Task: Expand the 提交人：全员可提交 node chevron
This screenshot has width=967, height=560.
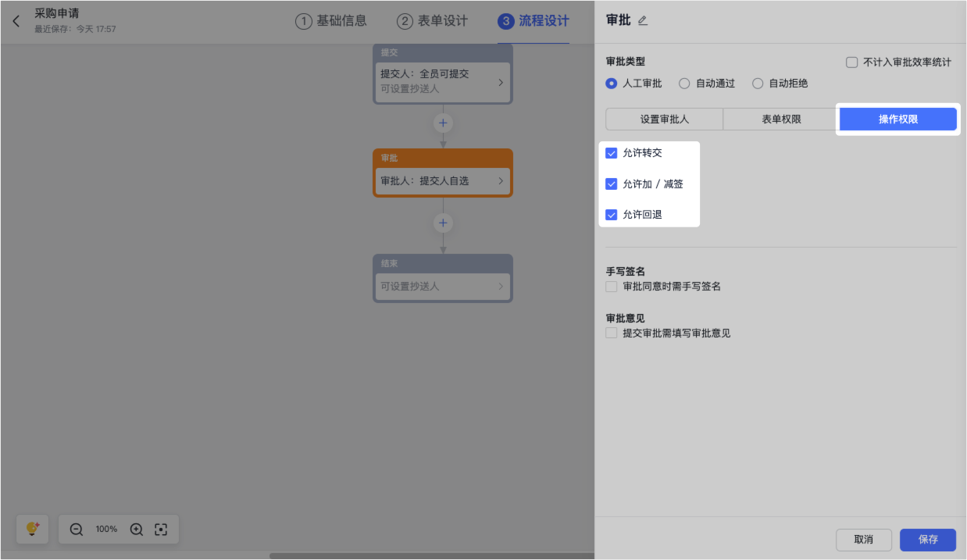Action: pyautogui.click(x=501, y=82)
